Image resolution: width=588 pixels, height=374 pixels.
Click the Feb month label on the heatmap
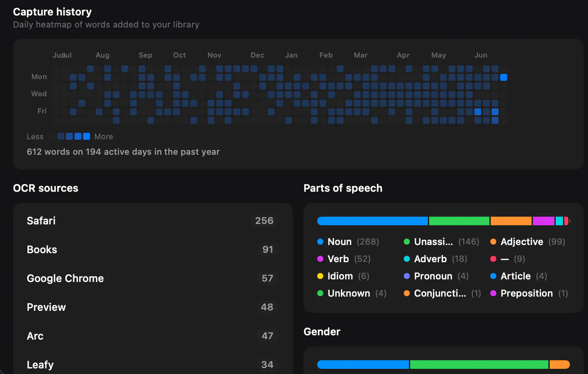[x=326, y=55]
